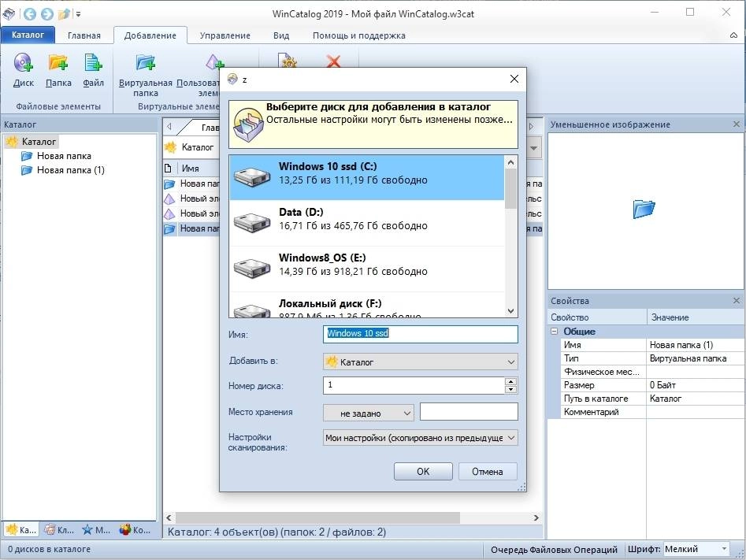This screenshot has width=746, height=560.
Task: Click the Значение column header
Action: 695,317
